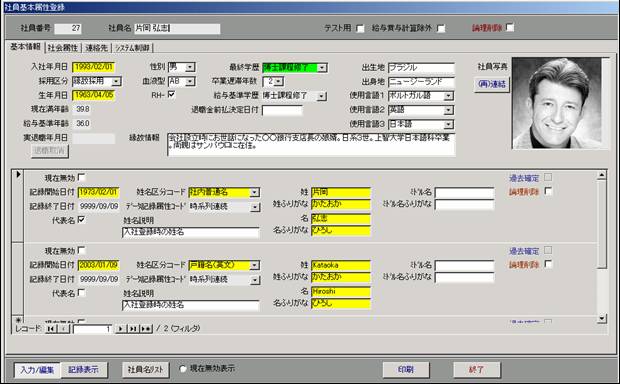Click the employee photo thumbnail
Image resolution: width=620 pixels, height=384 pixels.
pyautogui.click(x=557, y=103)
